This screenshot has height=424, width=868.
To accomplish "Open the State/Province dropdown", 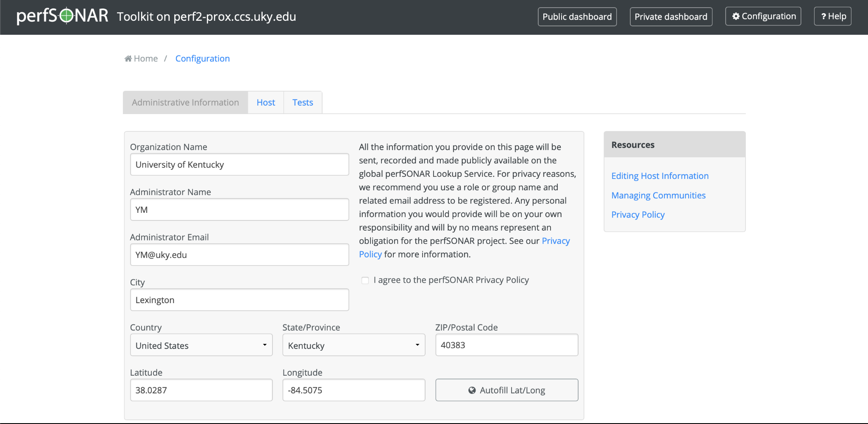I will click(354, 345).
